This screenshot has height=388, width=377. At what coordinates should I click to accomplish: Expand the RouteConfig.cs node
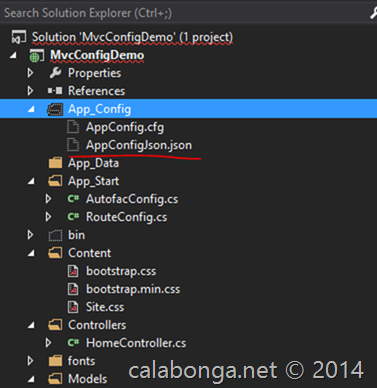coord(49,217)
